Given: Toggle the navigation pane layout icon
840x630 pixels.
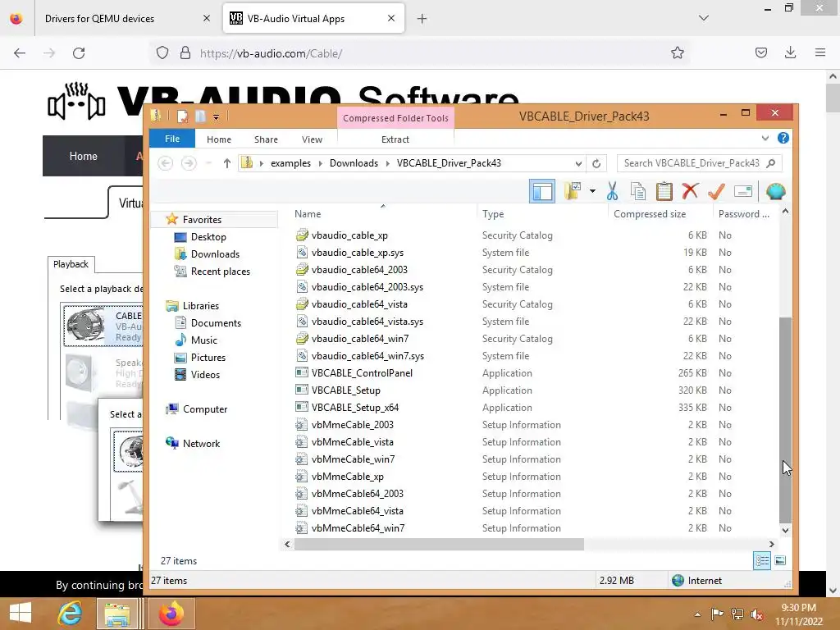Looking at the screenshot, I should point(542,191).
